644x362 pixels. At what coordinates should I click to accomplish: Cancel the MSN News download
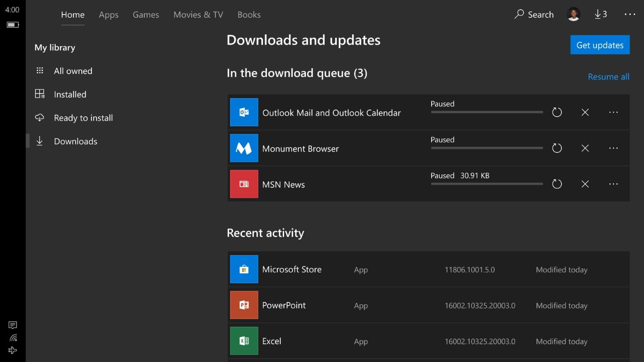pyautogui.click(x=585, y=184)
